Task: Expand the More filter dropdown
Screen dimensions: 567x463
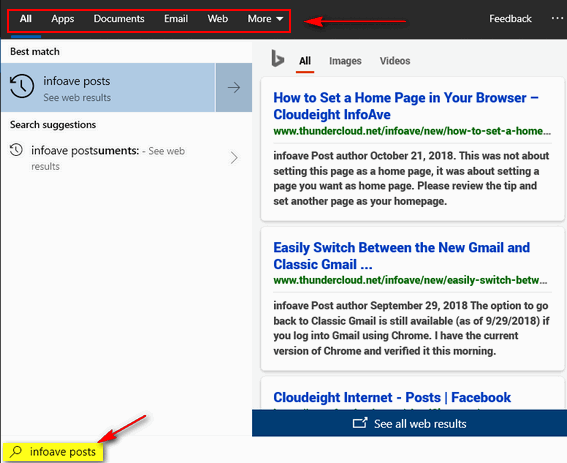Action: [x=265, y=19]
